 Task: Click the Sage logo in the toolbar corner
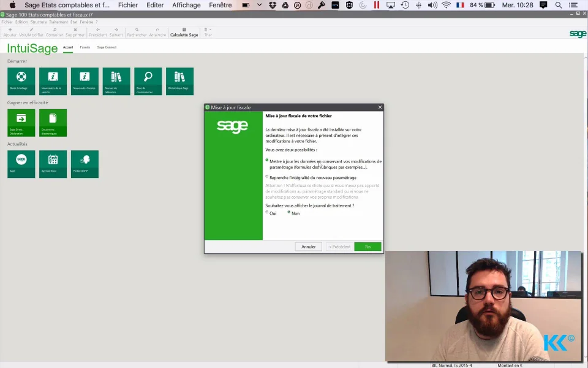point(578,34)
